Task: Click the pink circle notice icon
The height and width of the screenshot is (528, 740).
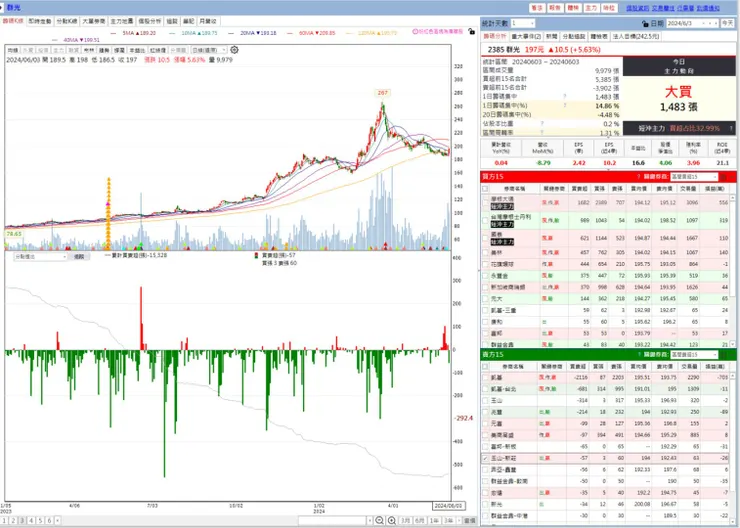Action: pos(415,32)
